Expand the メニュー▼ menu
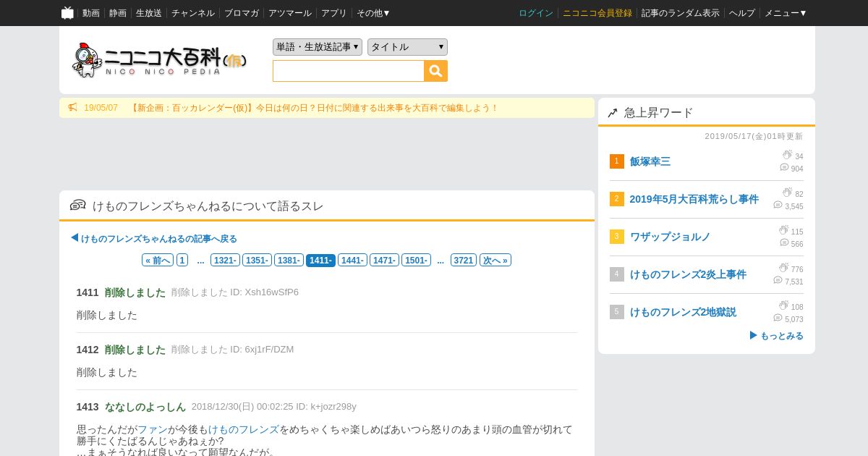868x456 pixels. (786, 13)
